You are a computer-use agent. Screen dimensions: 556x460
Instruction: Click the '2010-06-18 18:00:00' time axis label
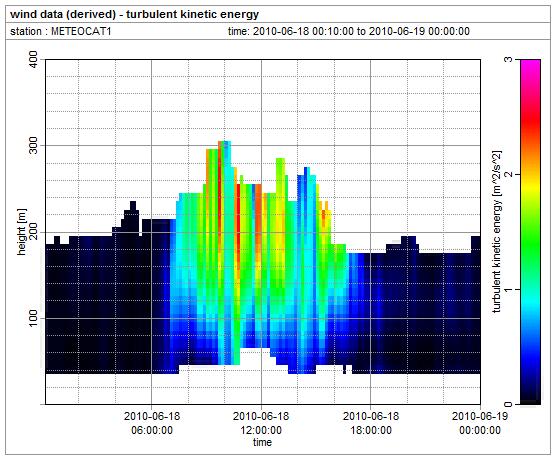(371, 423)
